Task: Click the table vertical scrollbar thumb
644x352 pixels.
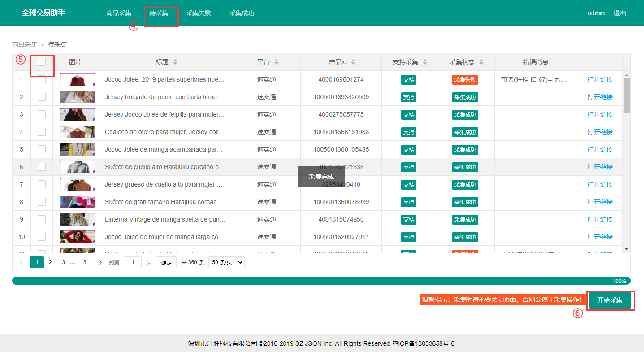Action: 627,96
